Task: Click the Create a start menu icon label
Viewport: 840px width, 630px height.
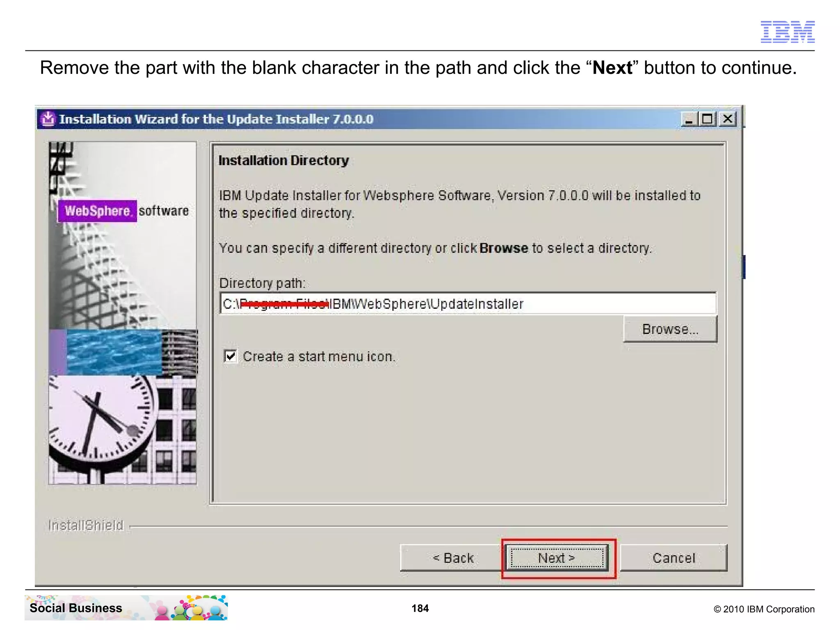Action: (319, 356)
